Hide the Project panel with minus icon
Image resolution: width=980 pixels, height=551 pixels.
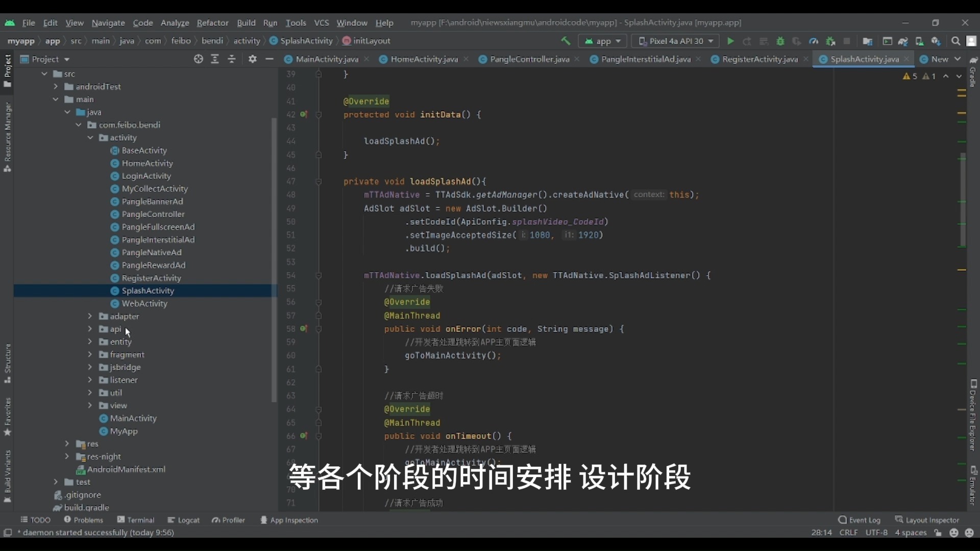269,59
